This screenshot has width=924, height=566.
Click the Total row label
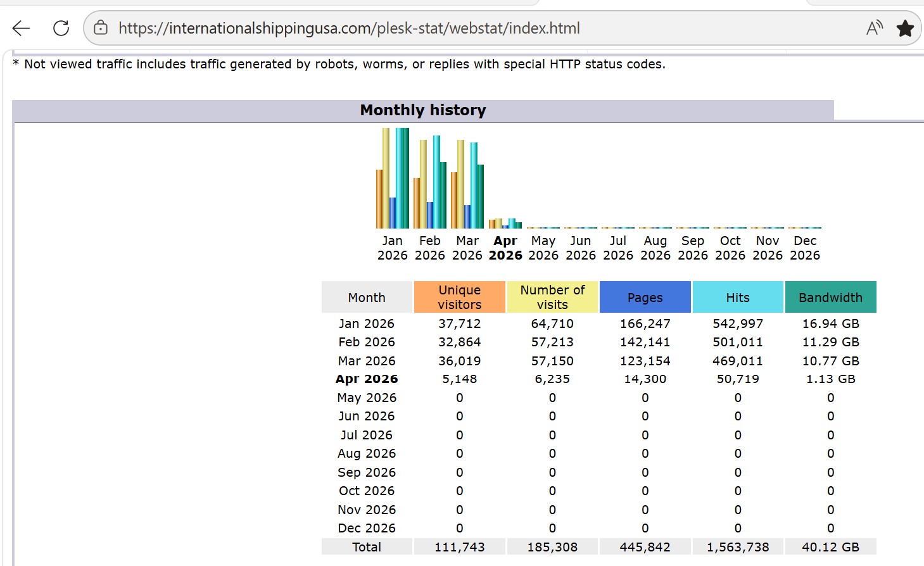pyautogui.click(x=367, y=547)
